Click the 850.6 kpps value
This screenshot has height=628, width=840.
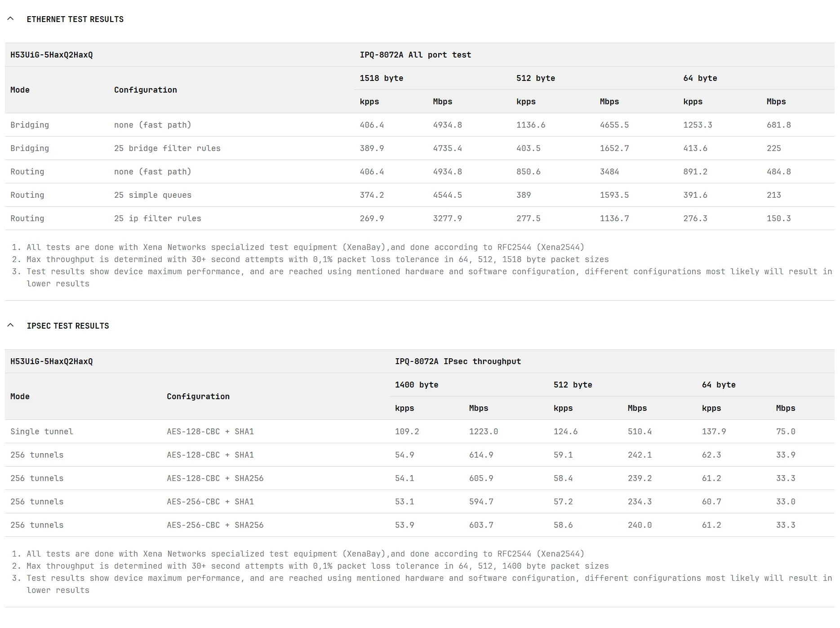pyautogui.click(x=529, y=172)
